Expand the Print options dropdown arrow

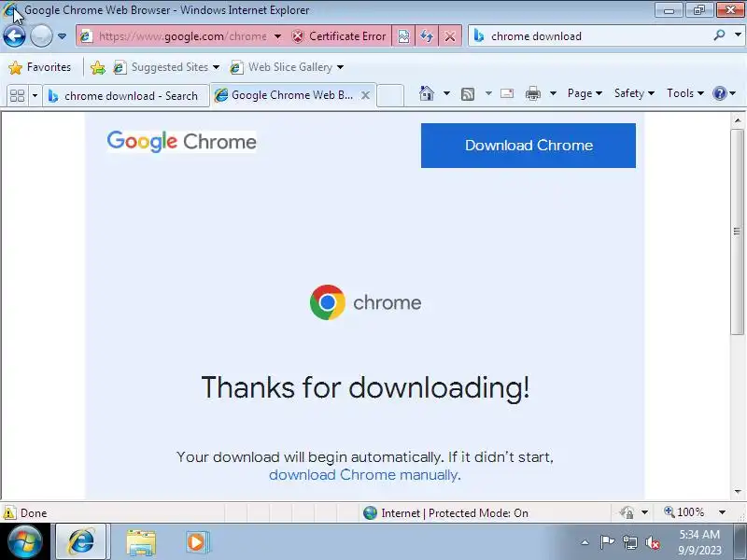click(x=553, y=93)
